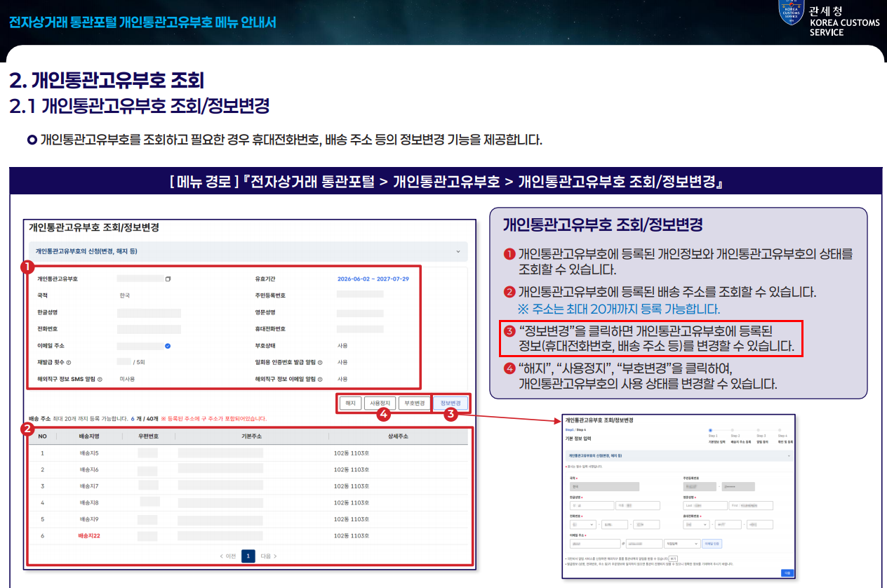Image resolution: width=887 pixels, height=588 pixels.
Task: Click the 보기 button under the Step1 form
Action: pyautogui.click(x=673, y=559)
